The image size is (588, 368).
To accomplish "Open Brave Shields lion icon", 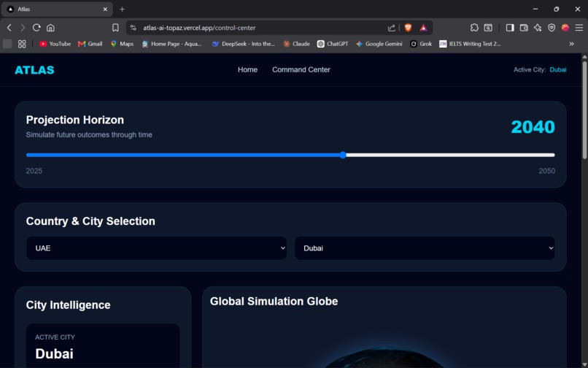I will [408, 28].
